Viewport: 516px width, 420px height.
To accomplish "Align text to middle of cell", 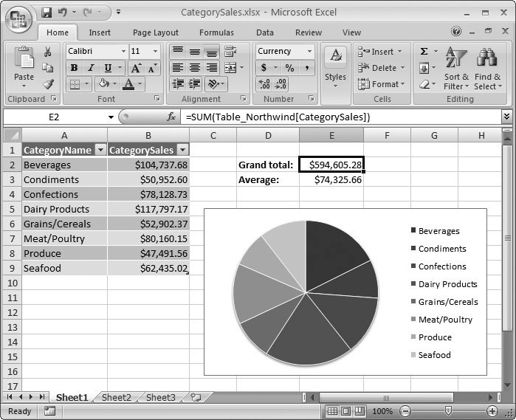I will (x=195, y=51).
